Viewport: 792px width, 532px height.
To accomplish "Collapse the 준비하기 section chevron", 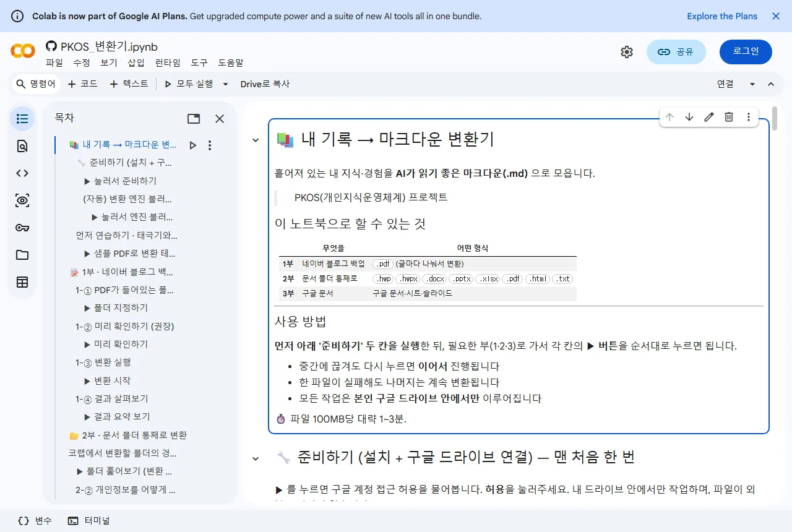I will tap(256, 458).
